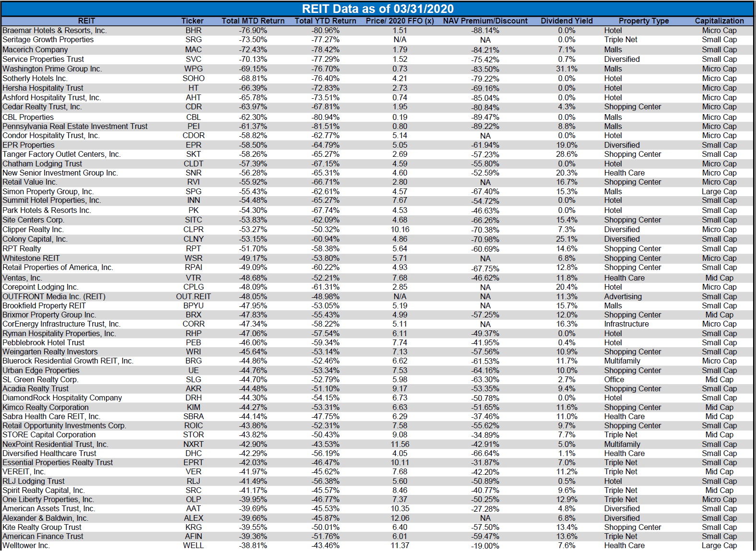Click the 'KIM' ticker cell

193,408
